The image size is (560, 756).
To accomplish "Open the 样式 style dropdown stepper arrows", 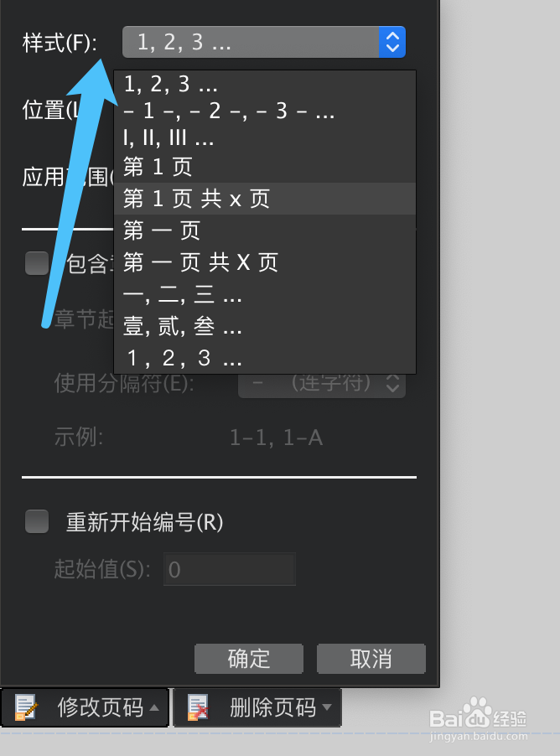I will point(392,42).
